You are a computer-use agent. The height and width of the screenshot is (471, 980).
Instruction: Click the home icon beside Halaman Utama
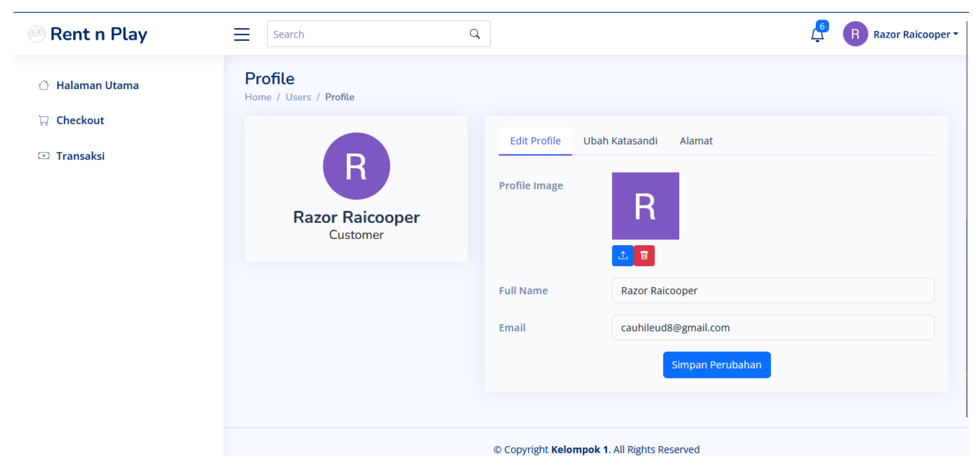point(44,85)
